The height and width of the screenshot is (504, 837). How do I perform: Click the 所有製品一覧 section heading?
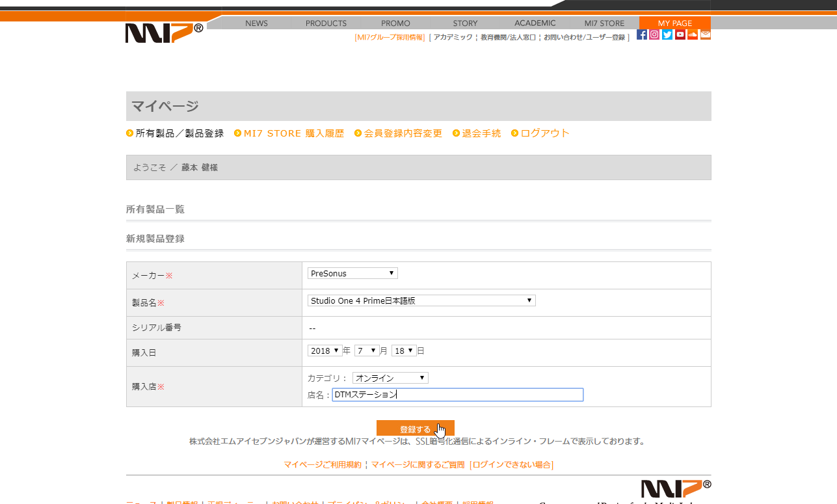[155, 209]
